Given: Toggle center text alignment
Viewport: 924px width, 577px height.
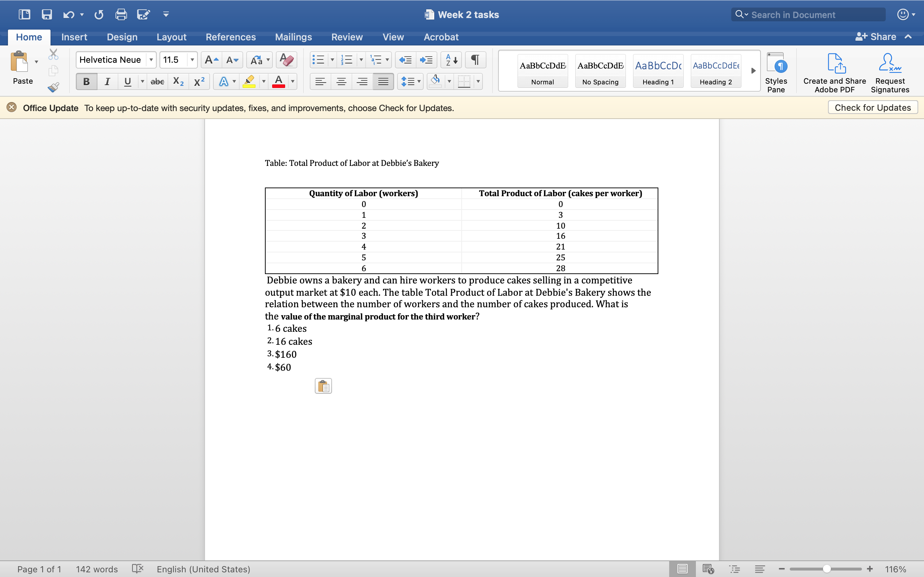Looking at the screenshot, I should 341,81.
